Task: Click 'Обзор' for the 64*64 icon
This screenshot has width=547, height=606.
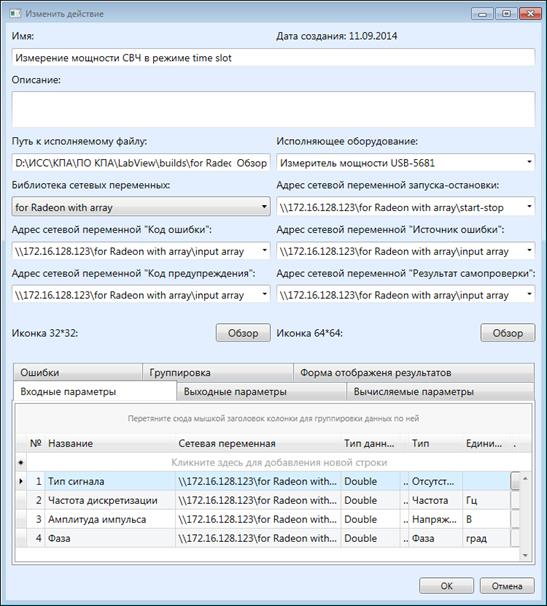Action: [x=508, y=333]
